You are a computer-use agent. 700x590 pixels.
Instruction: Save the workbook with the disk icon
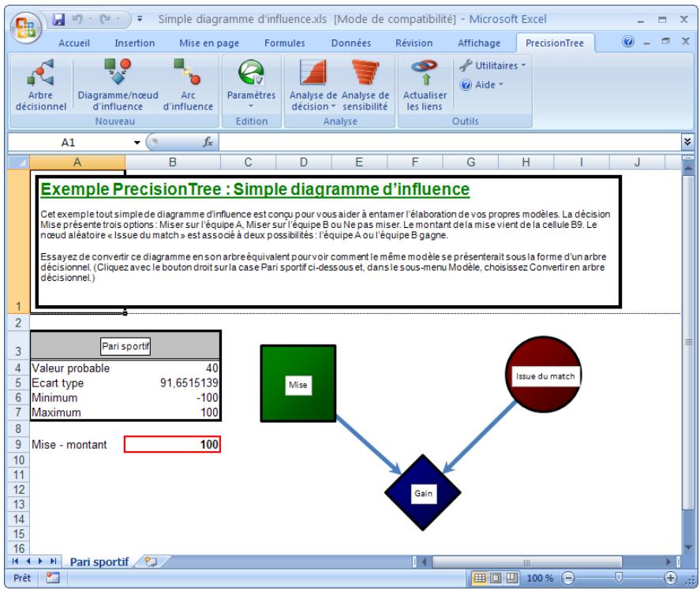[58, 19]
